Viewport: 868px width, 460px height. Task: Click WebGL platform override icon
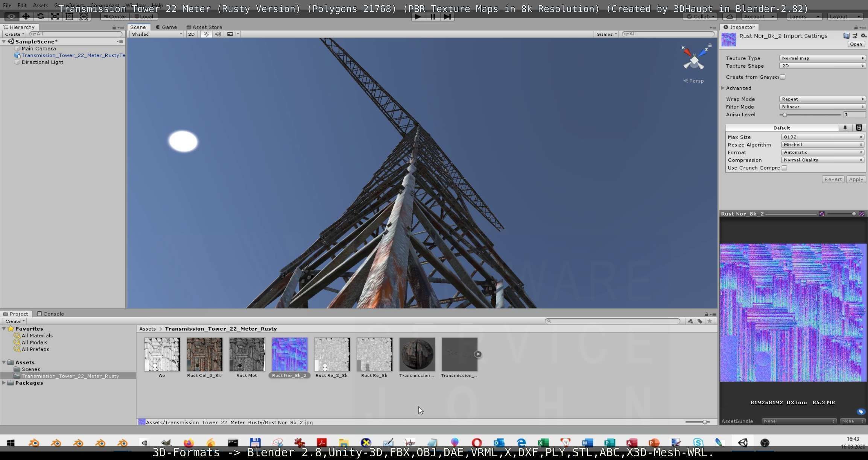859,128
